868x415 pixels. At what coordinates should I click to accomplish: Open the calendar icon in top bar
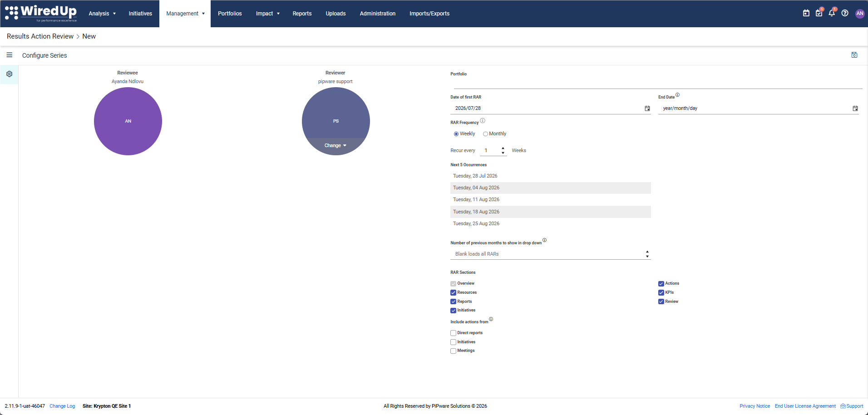tap(806, 13)
